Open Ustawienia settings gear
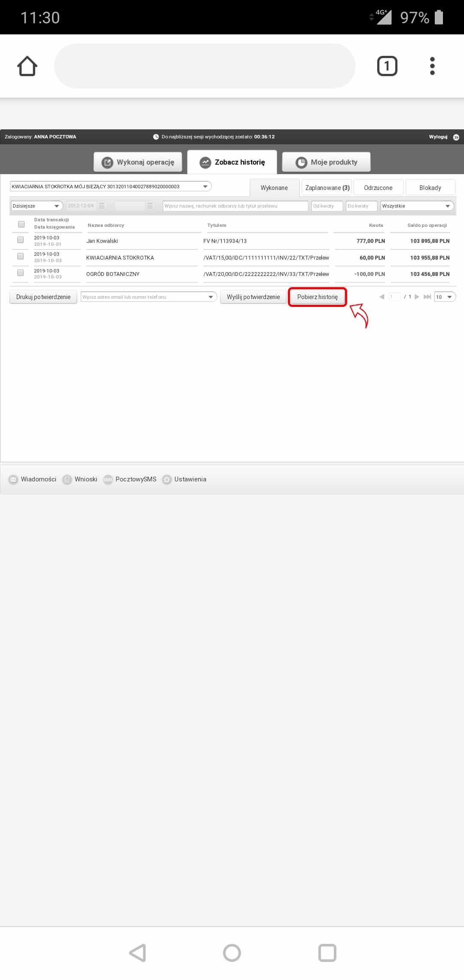464x980 pixels. (167, 479)
